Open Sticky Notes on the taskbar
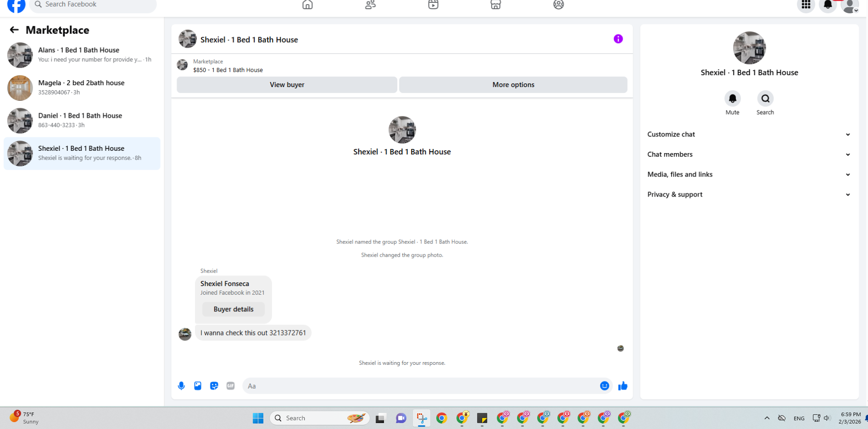Image resolution: width=868 pixels, height=429 pixels. pos(482,418)
